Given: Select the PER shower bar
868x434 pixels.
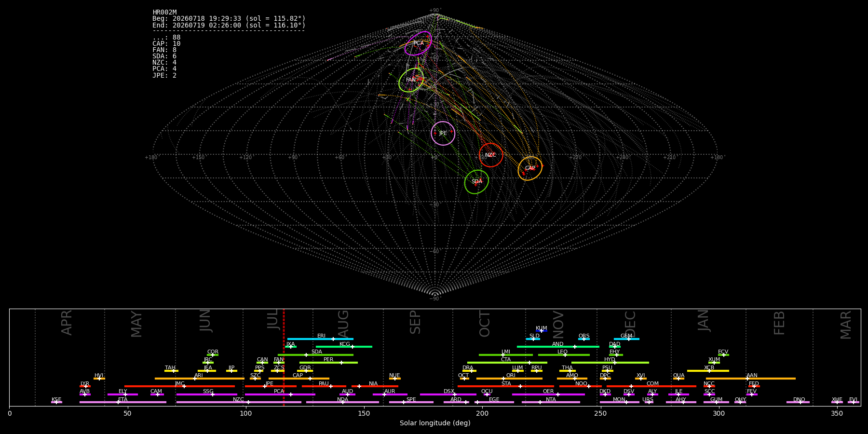Looking at the screenshot, I should pos(328,363).
